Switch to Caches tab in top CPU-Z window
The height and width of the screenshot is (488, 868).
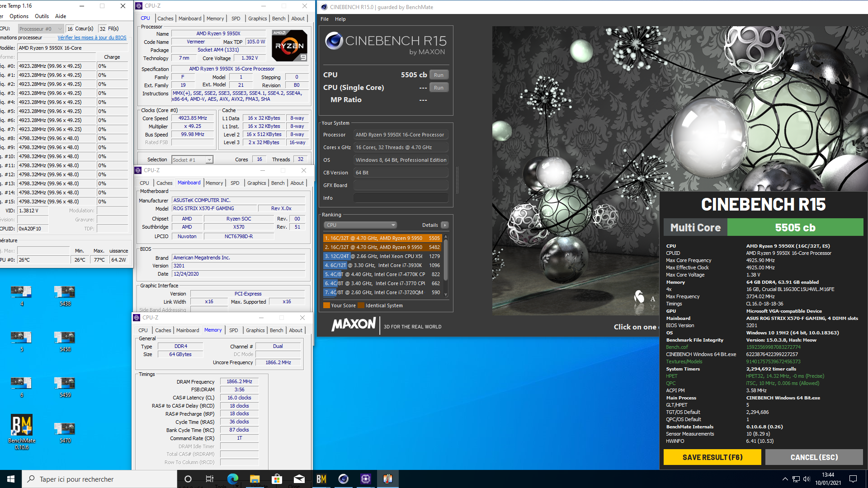(x=165, y=19)
